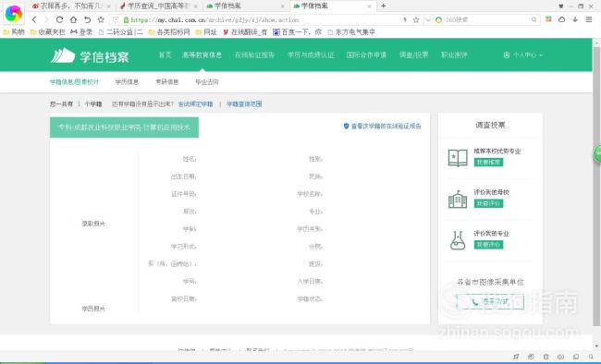Screen dimensions: 601x364
Task: Click the 学信档案 site logo
Action: [x=90, y=56]
